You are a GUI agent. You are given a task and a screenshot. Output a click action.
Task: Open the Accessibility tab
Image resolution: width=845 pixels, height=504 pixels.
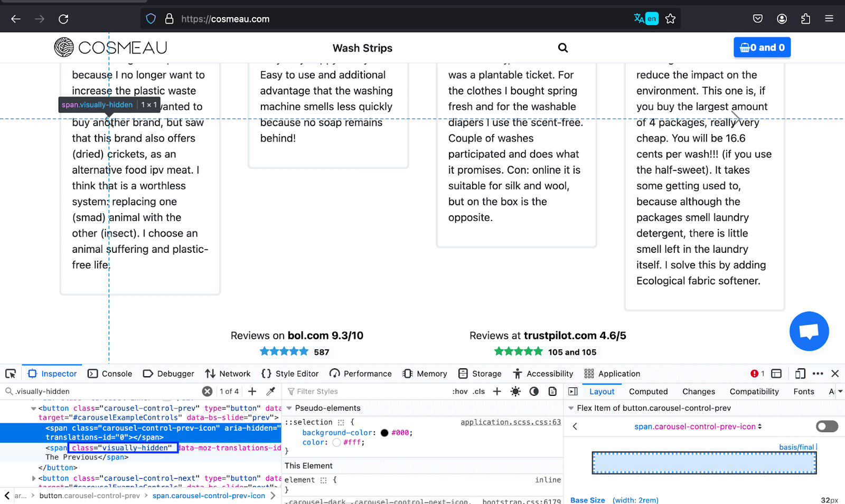coord(543,374)
